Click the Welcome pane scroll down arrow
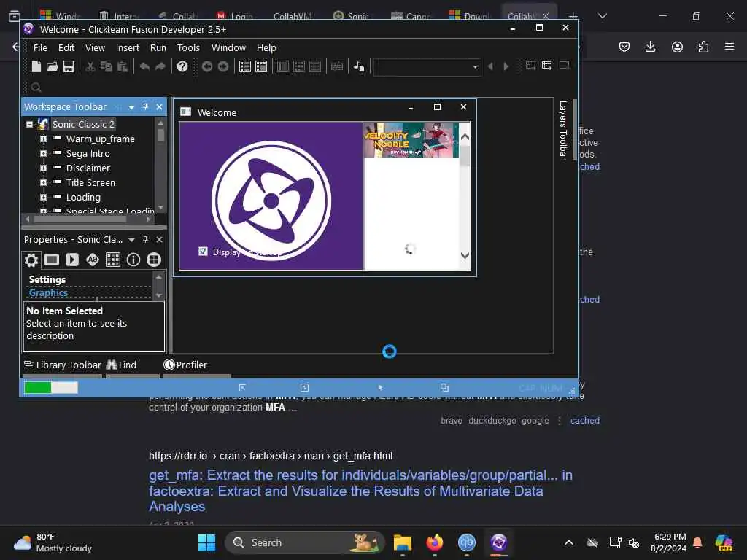This screenshot has height=560, width=747. click(x=465, y=255)
